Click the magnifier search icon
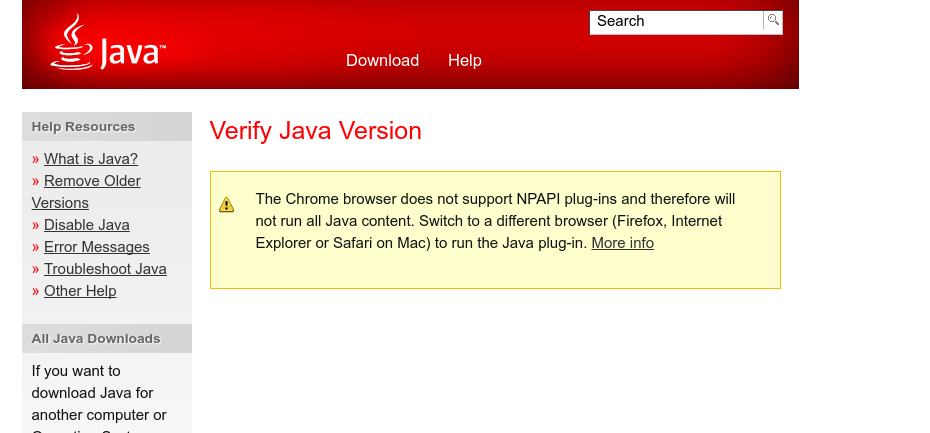 pos(773,21)
